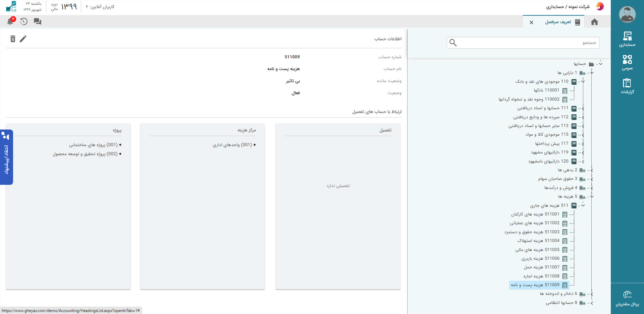Collapse the 1 دارایی ها group

[592, 73]
